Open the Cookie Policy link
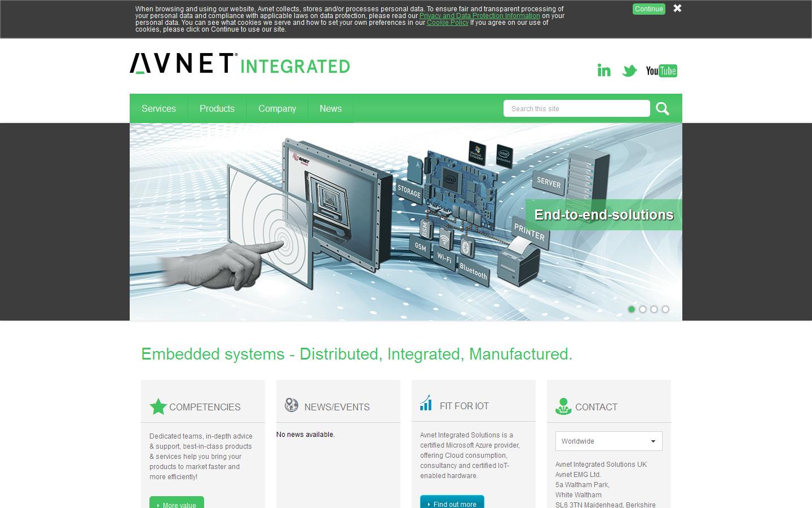 click(x=447, y=23)
